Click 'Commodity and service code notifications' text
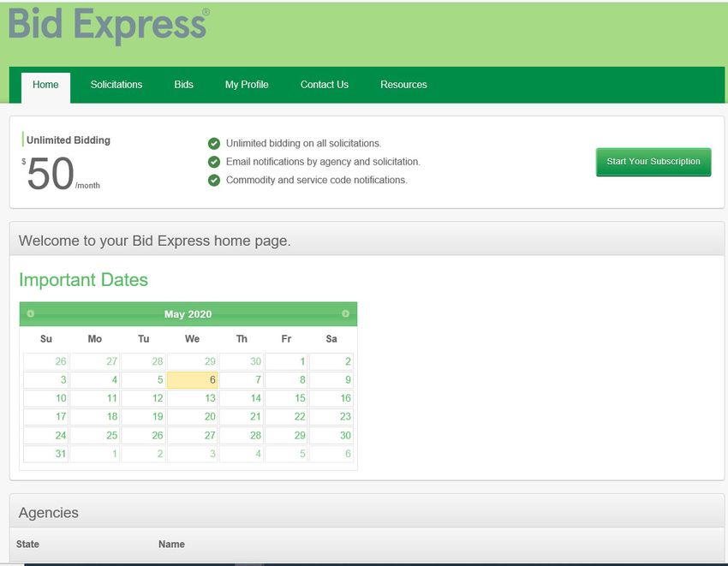The width and height of the screenshot is (728, 566). (x=317, y=180)
